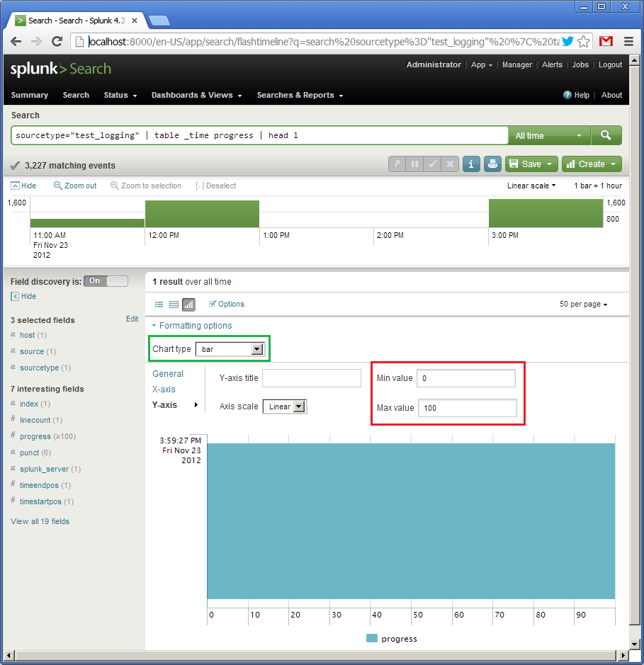The height and width of the screenshot is (665, 644).
Task: Click inside the Max value input field
Action: pos(465,408)
